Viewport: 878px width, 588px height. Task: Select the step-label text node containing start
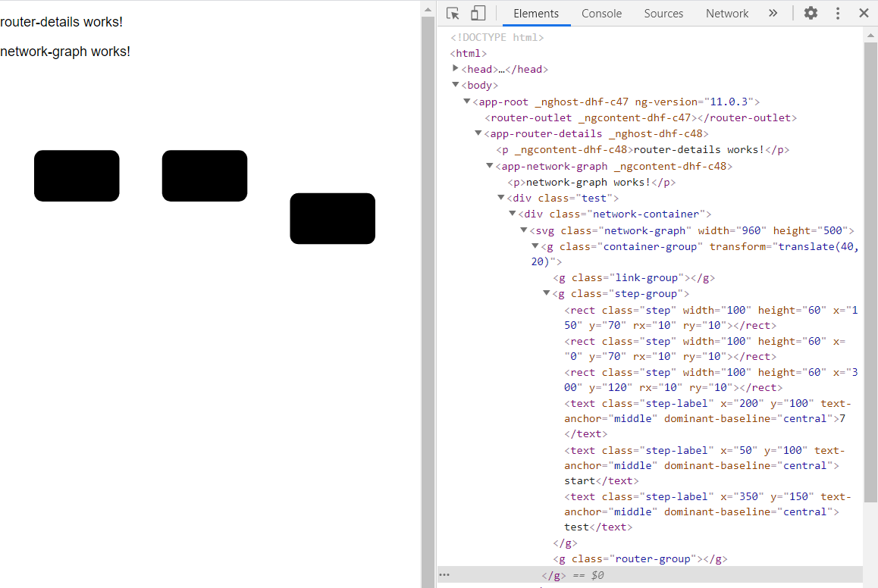click(x=704, y=465)
